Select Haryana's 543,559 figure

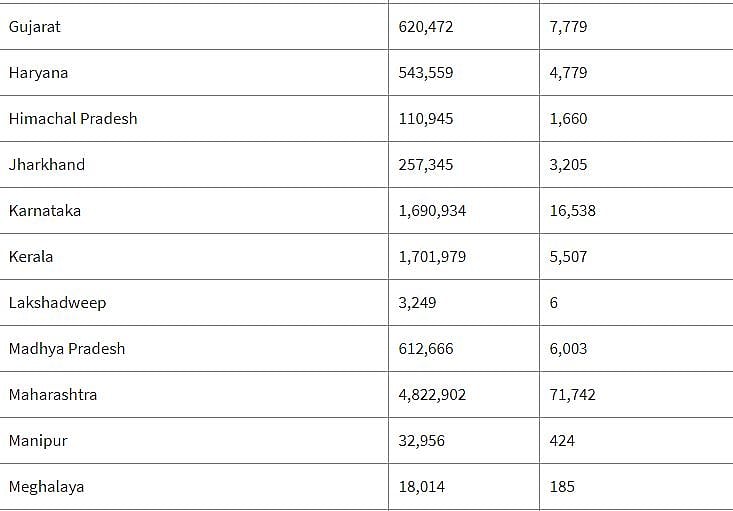426,73
